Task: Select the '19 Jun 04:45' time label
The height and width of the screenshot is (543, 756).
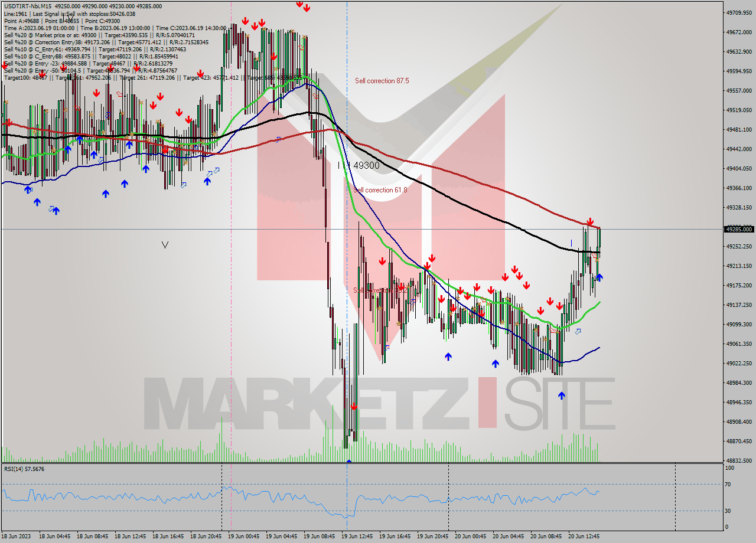Action: click(281, 537)
